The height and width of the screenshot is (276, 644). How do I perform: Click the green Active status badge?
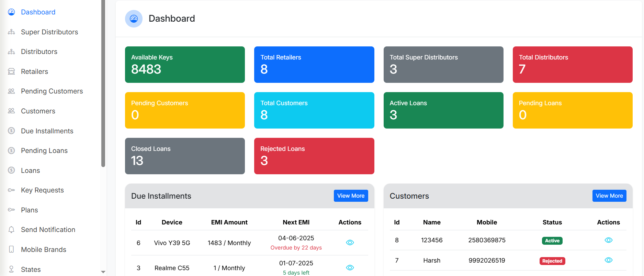[x=552, y=241]
